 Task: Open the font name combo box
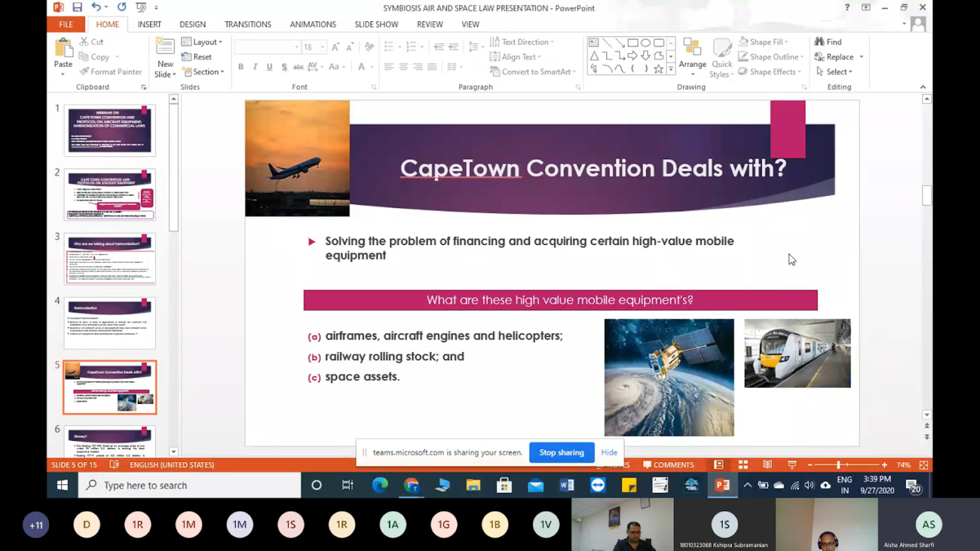(267, 47)
